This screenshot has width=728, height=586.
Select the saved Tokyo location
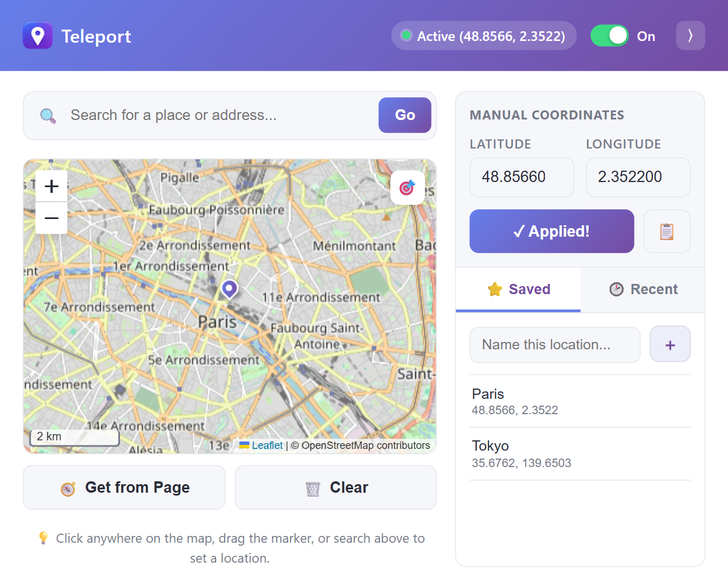pyautogui.click(x=580, y=454)
